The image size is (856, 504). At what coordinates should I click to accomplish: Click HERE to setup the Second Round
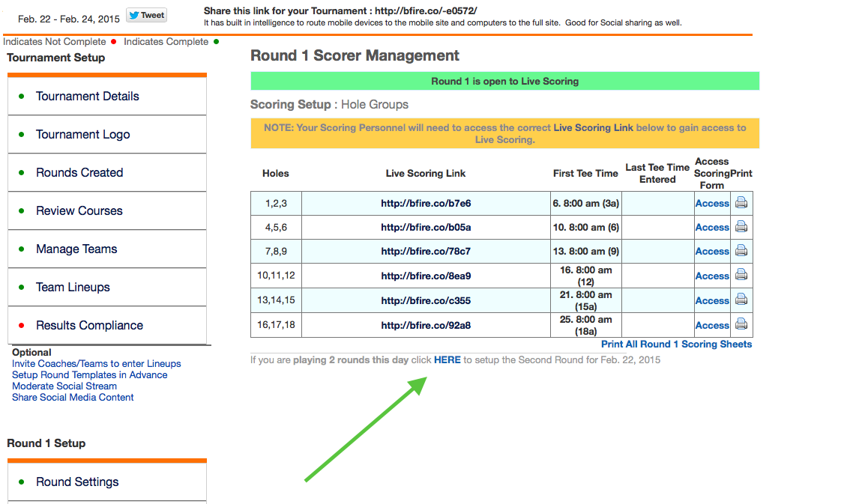(447, 360)
